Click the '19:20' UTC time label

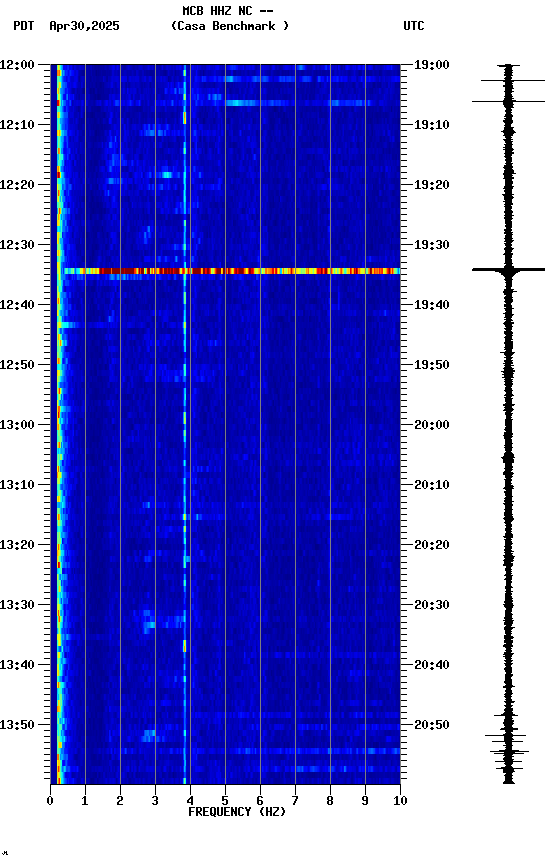pos(432,185)
